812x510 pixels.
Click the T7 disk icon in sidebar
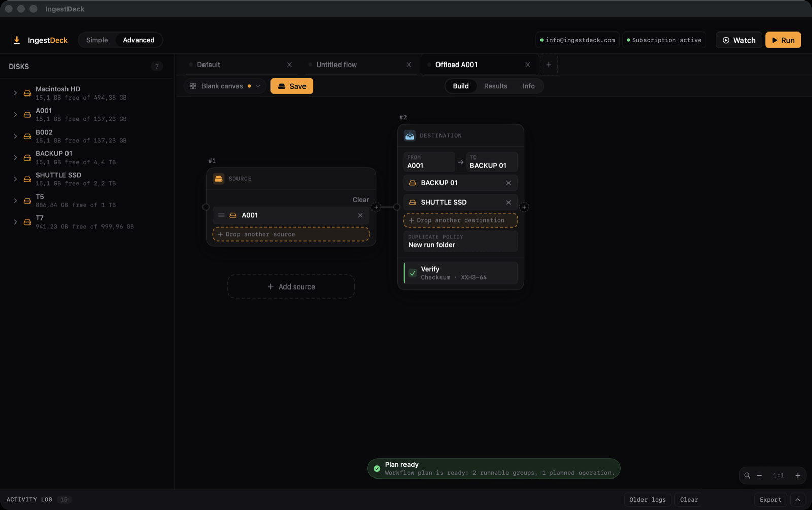(27, 222)
